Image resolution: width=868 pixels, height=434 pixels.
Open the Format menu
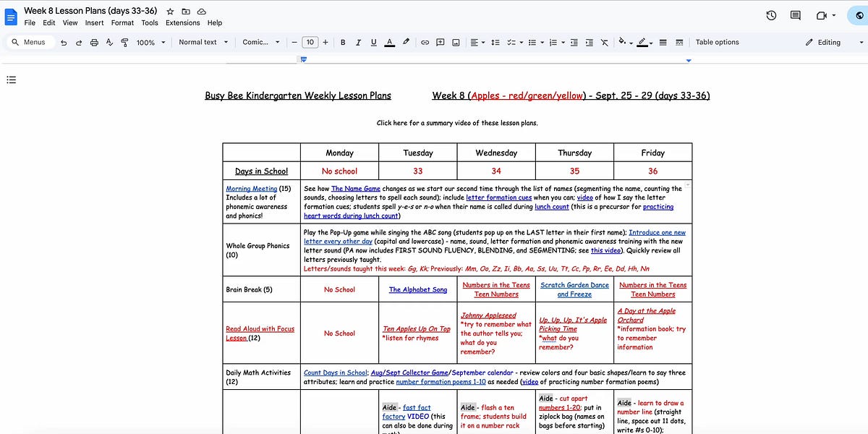coord(122,22)
